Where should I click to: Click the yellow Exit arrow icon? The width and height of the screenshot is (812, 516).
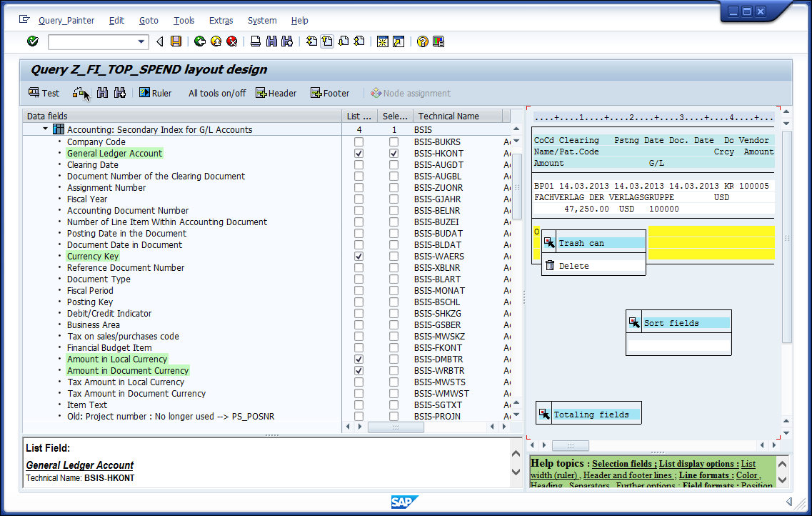click(x=216, y=41)
